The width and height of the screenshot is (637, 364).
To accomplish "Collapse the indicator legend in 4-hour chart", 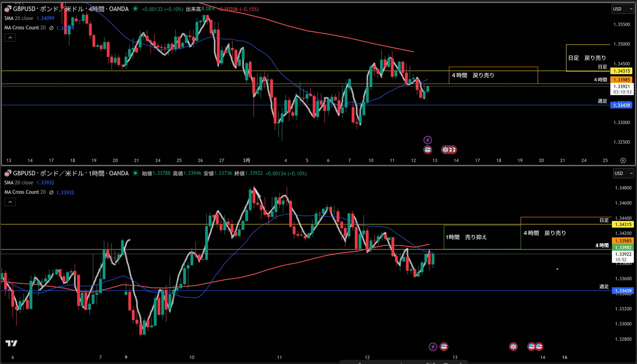I will point(10,38).
